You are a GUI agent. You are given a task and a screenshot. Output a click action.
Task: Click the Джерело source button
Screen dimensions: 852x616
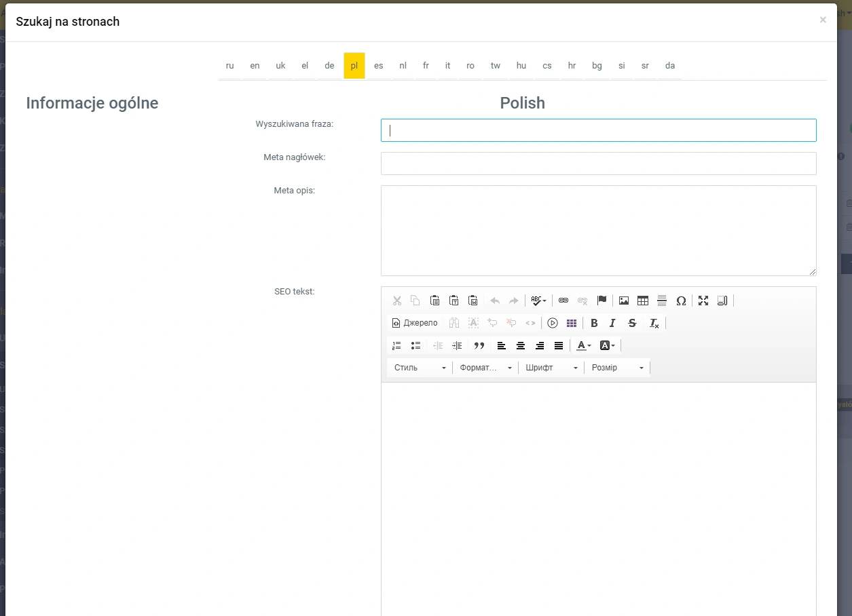415,323
